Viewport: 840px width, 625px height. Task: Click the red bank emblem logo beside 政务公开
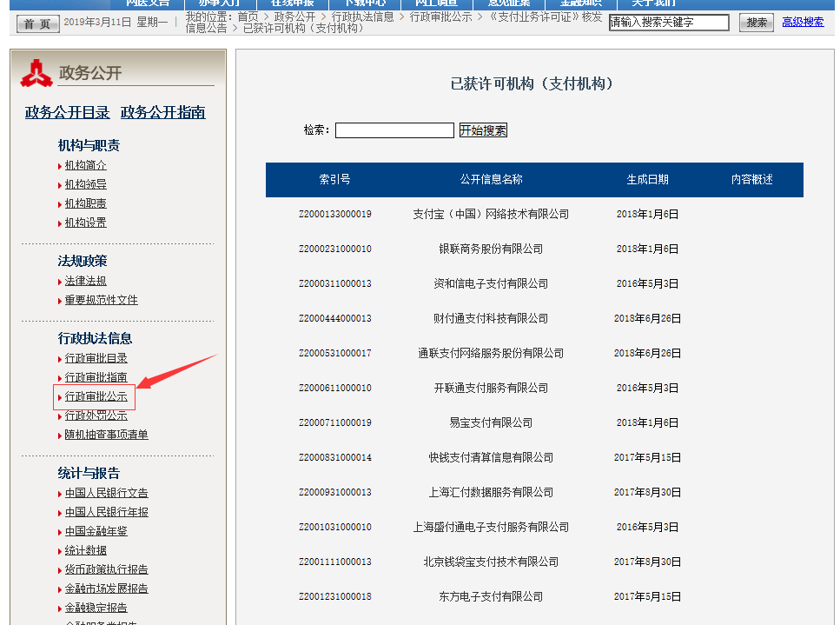(36, 73)
